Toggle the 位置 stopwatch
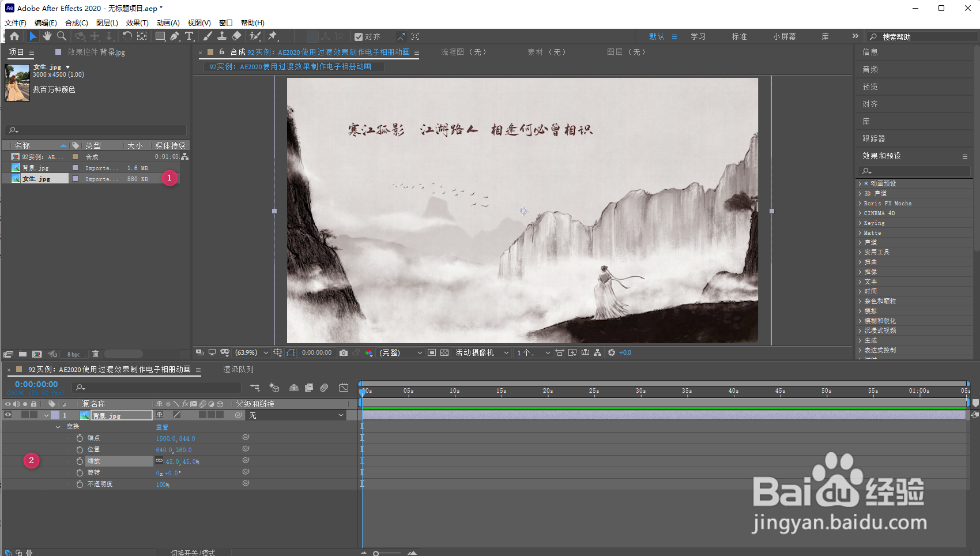The image size is (980, 556). [80, 449]
